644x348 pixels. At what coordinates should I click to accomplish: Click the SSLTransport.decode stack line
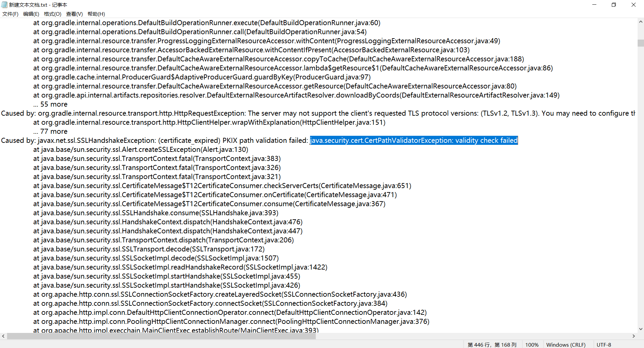[x=149, y=249]
